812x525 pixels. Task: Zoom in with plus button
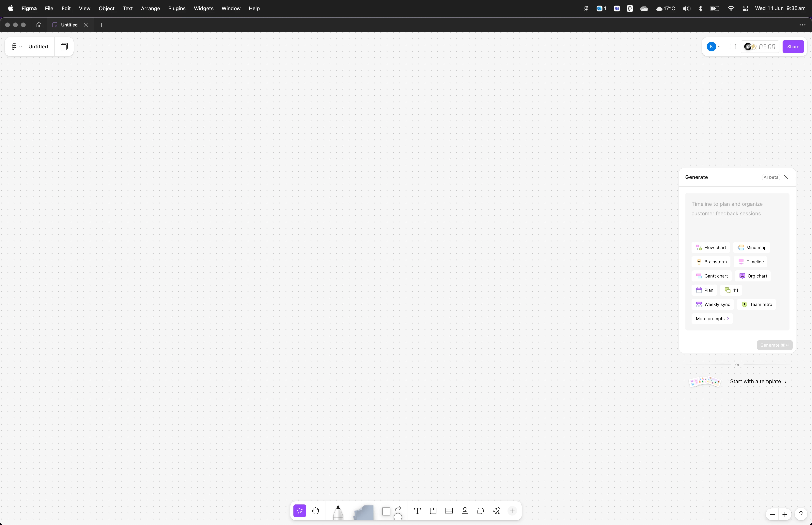(785, 514)
